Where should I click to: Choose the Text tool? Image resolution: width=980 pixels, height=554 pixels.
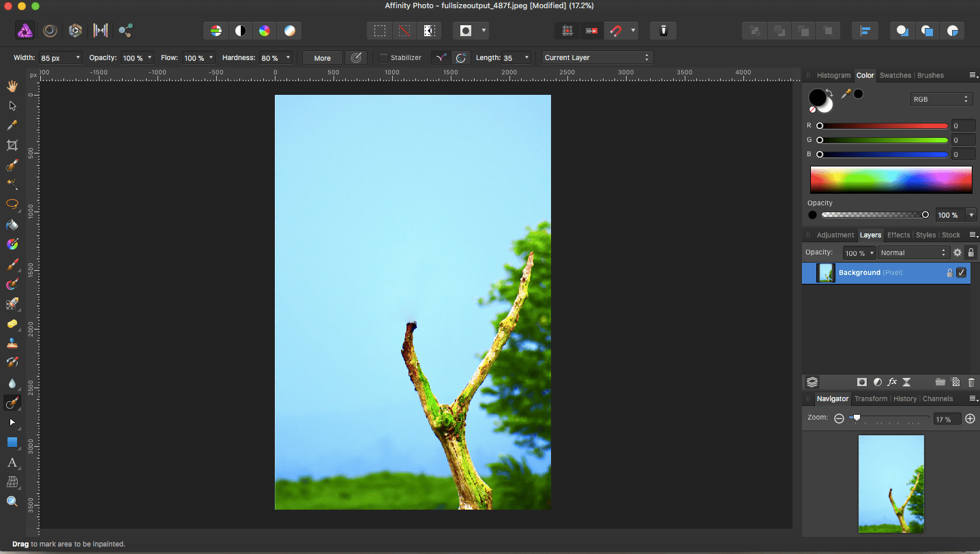point(12,463)
